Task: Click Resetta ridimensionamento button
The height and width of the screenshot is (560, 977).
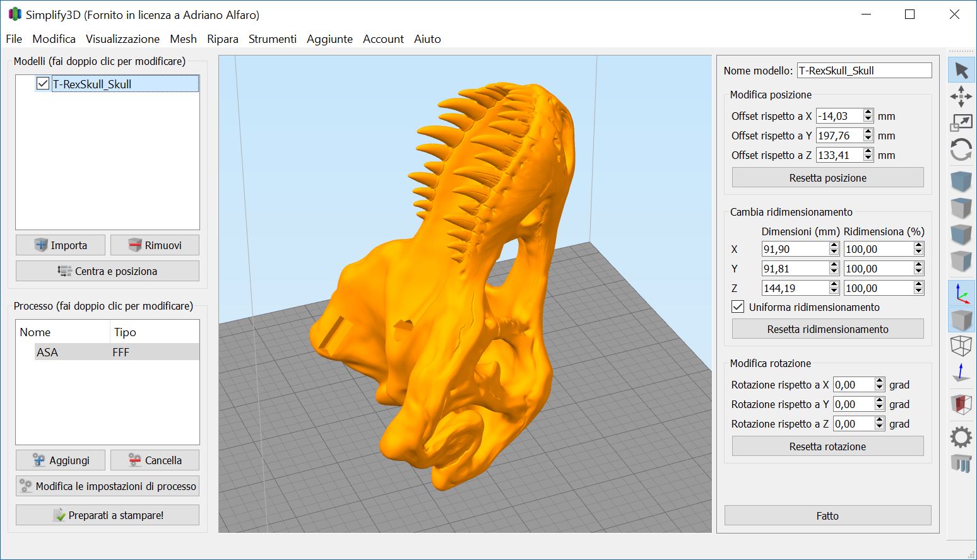Action: pos(827,329)
